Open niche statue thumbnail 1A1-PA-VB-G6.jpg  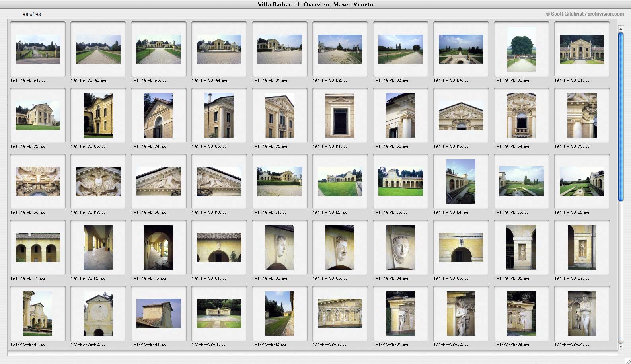click(522, 247)
